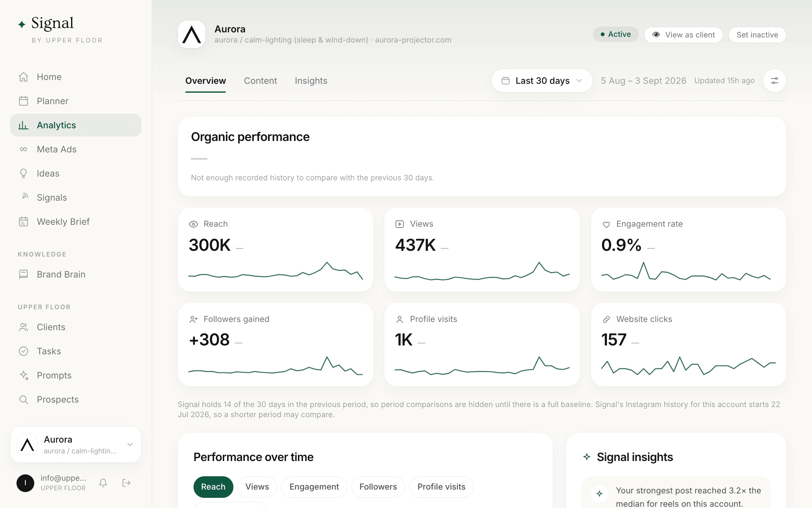Open the Reach metric card
This screenshot has height=508, width=812.
(x=275, y=250)
